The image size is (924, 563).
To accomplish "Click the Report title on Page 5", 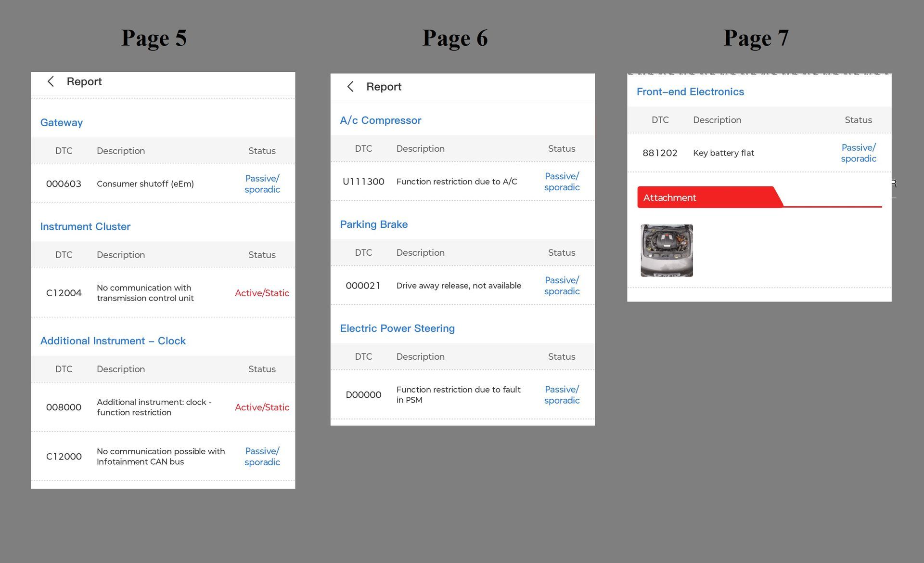I will pos(84,81).
